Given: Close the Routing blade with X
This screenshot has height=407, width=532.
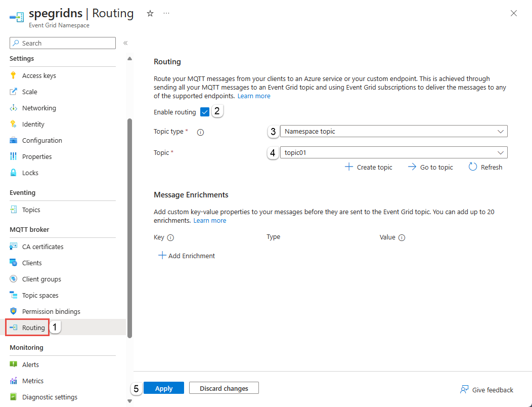Looking at the screenshot, I should pyautogui.click(x=514, y=13).
